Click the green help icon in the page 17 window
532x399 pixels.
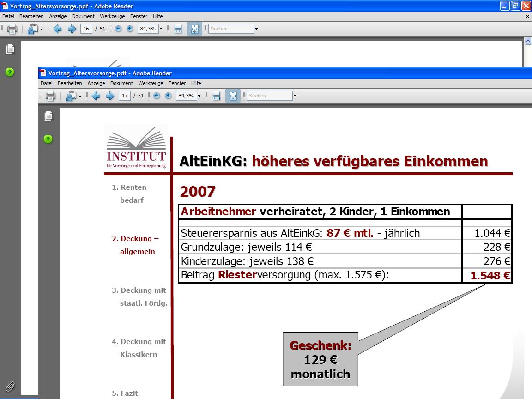(48, 139)
